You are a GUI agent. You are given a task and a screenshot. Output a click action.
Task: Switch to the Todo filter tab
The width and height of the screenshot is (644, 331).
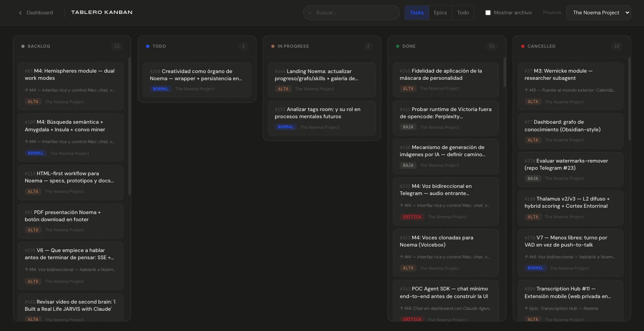(463, 13)
